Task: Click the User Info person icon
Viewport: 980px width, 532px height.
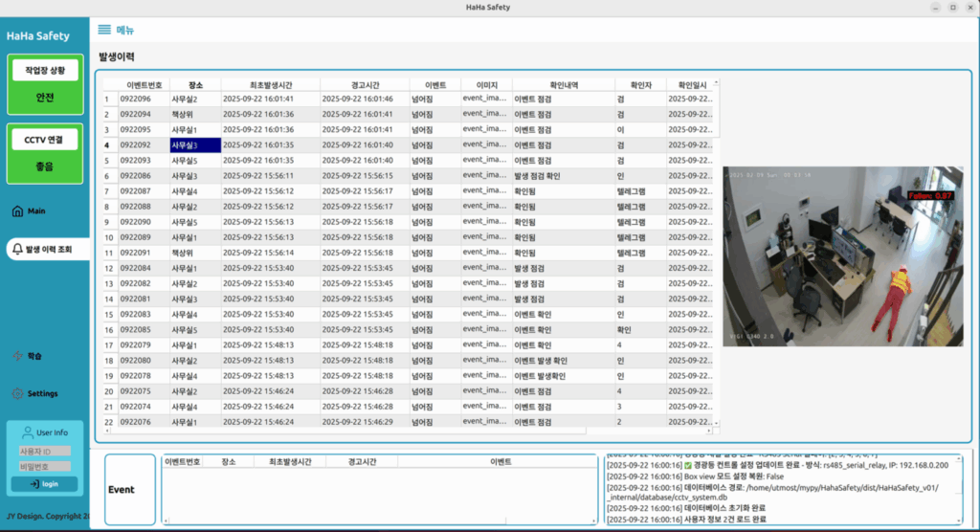Action: pos(27,432)
